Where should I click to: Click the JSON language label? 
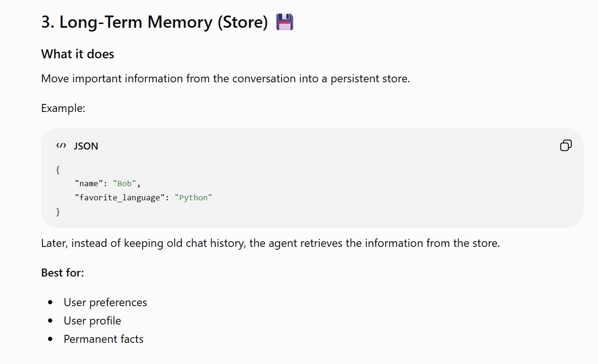coord(86,146)
